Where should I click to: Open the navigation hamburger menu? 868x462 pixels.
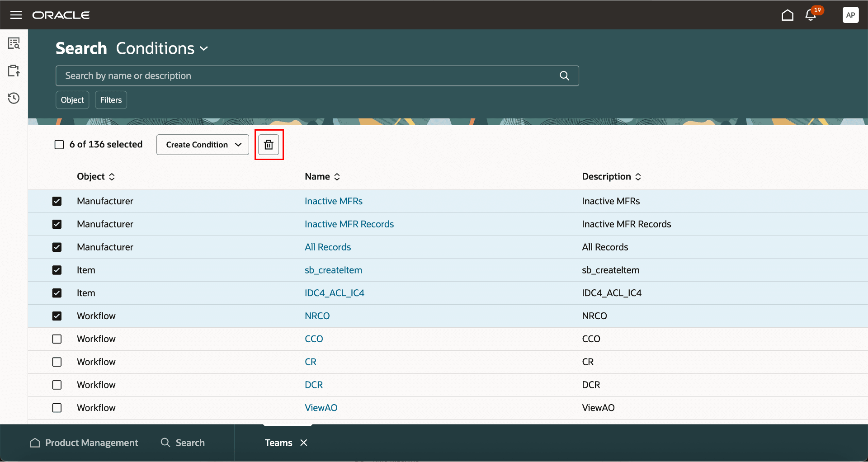(16, 14)
